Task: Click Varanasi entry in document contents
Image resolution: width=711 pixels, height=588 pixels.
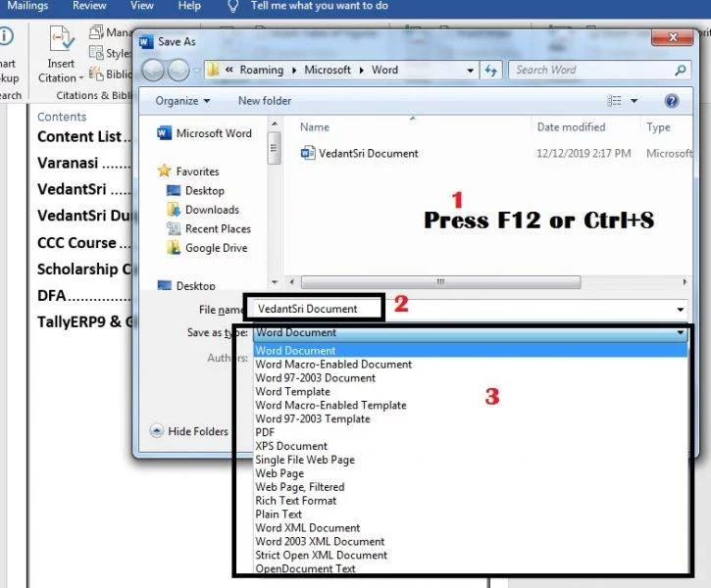Action: 84,163
